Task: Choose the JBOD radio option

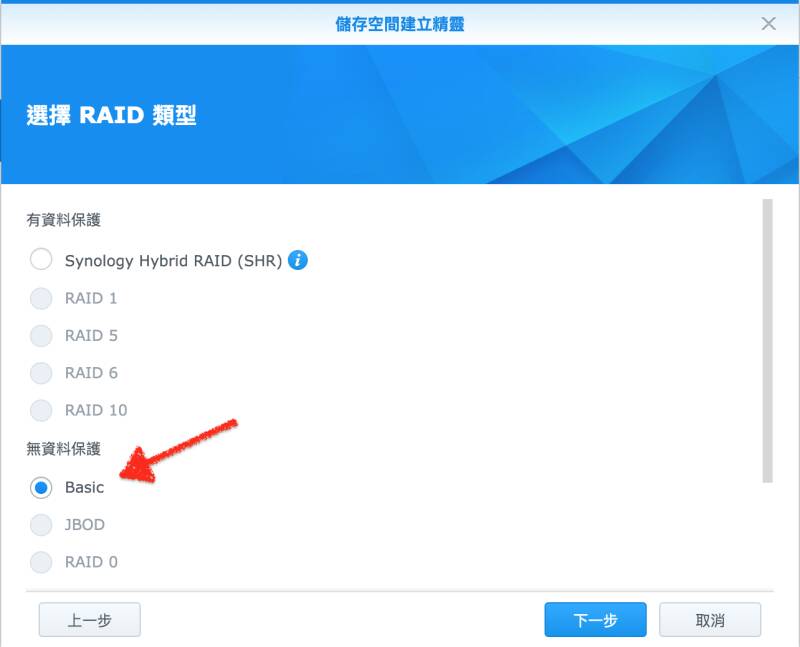Action: [x=41, y=525]
